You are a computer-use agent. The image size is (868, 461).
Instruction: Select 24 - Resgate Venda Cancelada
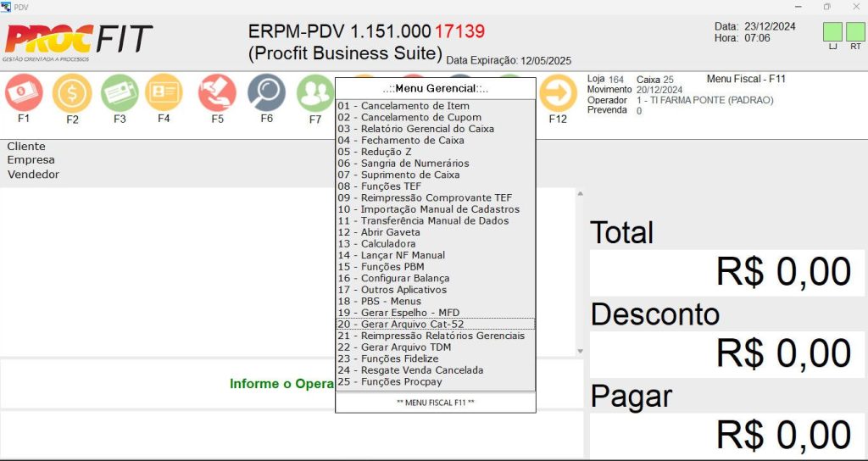[x=436, y=370]
